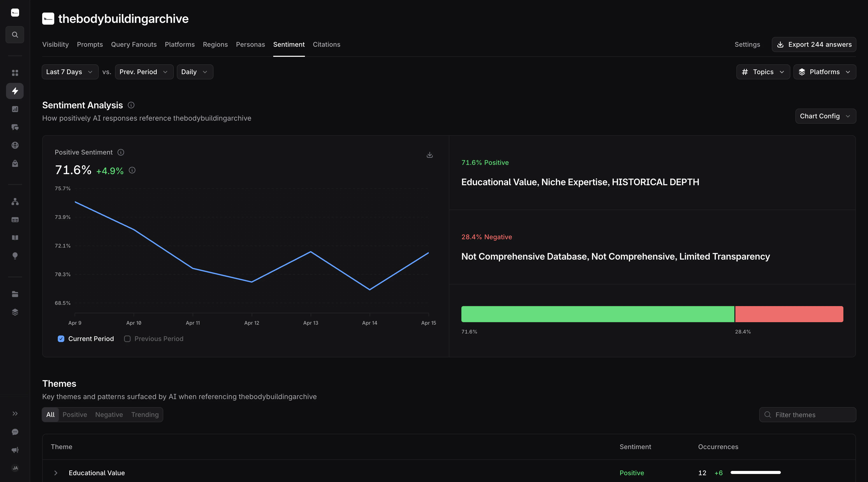This screenshot has width=868, height=482.
Task: Open the sidebar search
Action: click(15, 35)
